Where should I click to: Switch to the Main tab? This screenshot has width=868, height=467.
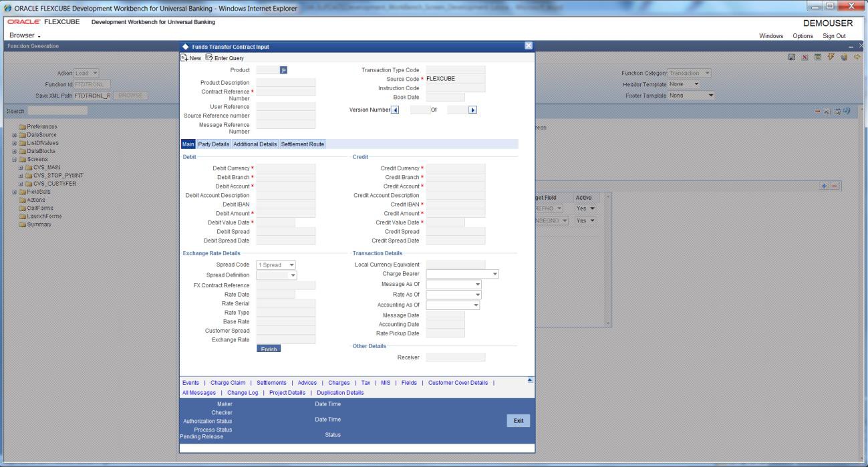coord(188,144)
